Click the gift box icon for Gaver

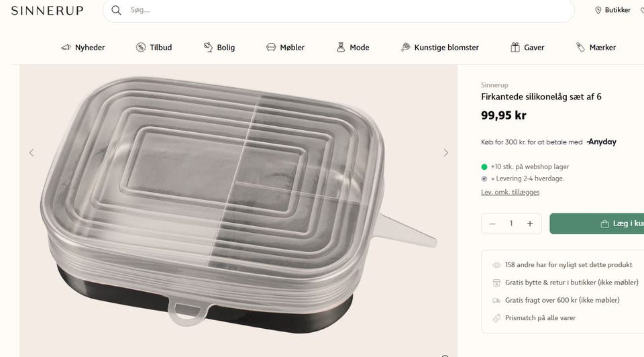tap(515, 48)
